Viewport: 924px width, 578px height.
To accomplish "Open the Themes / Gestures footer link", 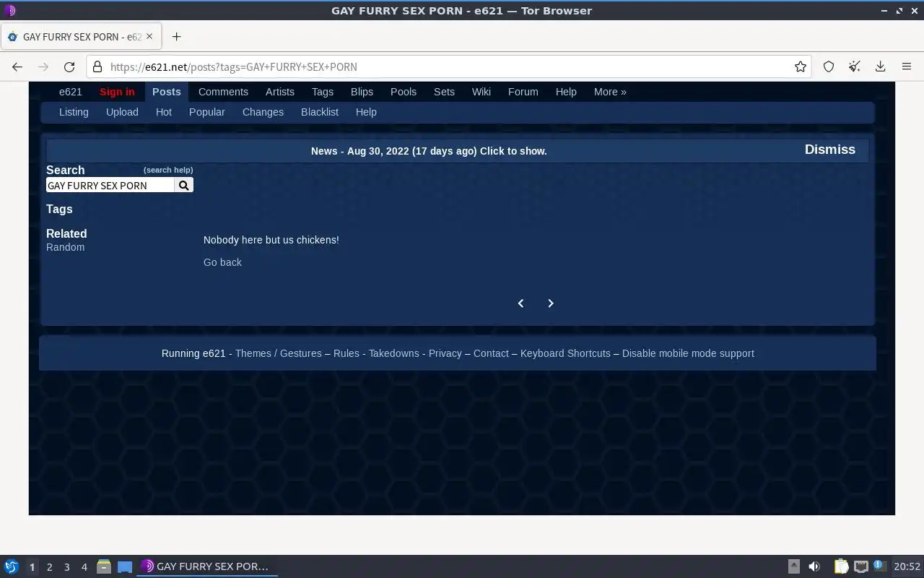I will click(279, 353).
